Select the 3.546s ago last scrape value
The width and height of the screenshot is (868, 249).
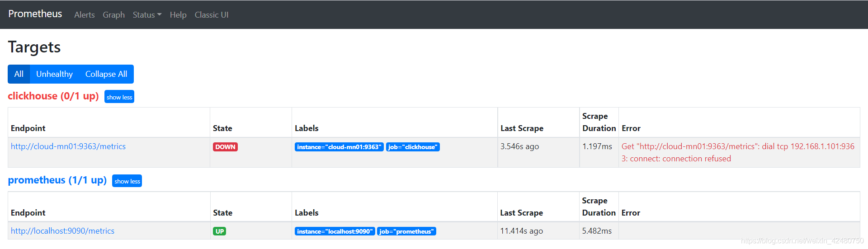tap(519, 146)
